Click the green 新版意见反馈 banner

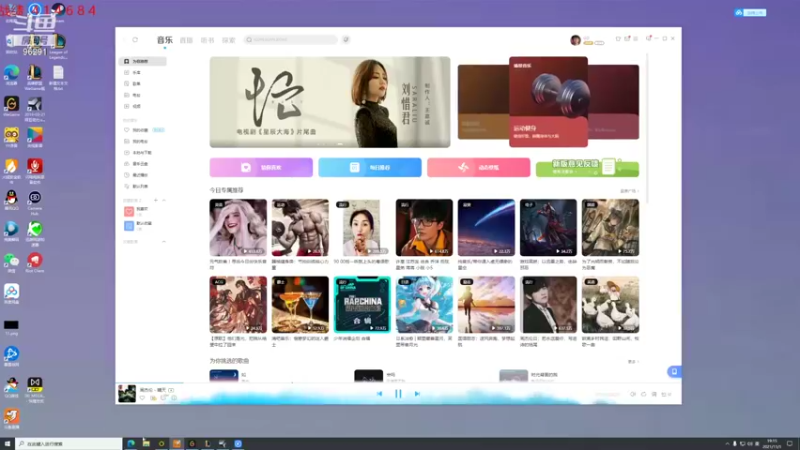[587, 167]
